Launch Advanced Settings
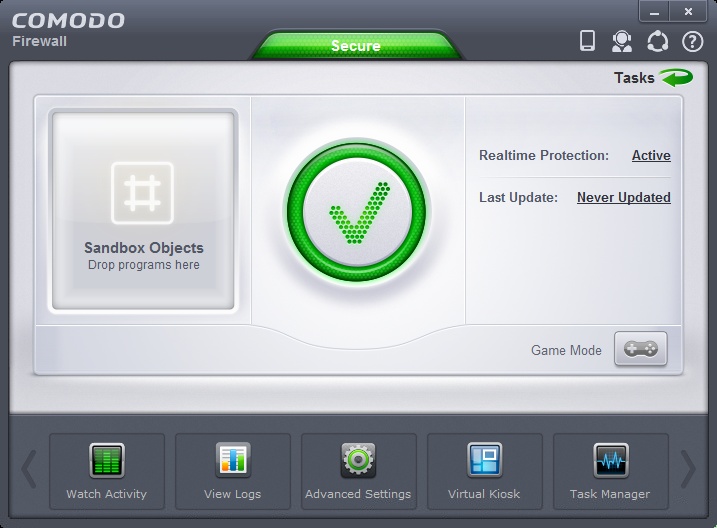The width and height of the screenshot is (717, 528). tap(358, 471)
